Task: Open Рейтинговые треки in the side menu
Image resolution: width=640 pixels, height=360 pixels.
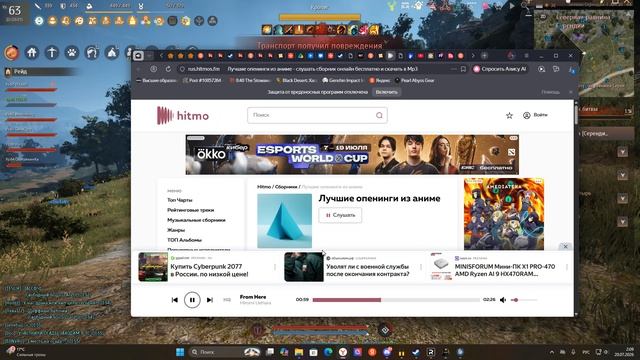Action: (x=191, y=210)
